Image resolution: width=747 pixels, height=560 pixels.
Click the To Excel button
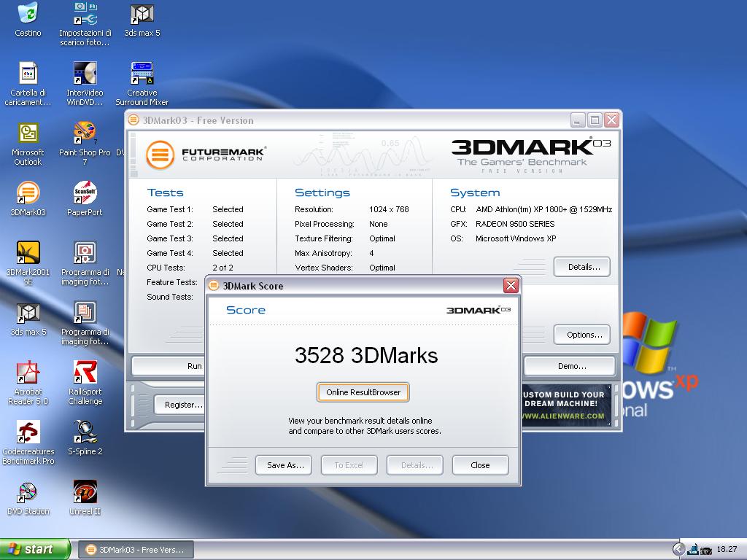[x=349, y=465]
